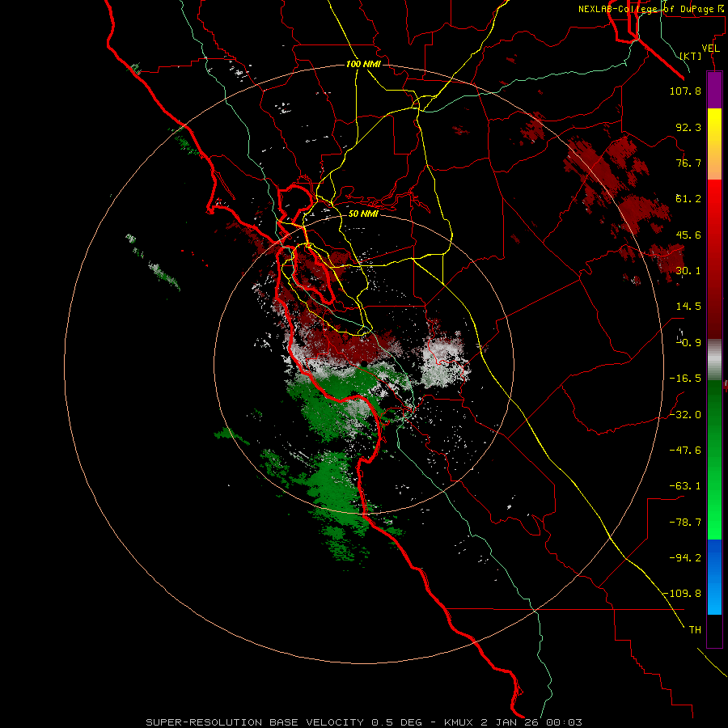Click the 61.2 velocity scale value

[688, 199]
